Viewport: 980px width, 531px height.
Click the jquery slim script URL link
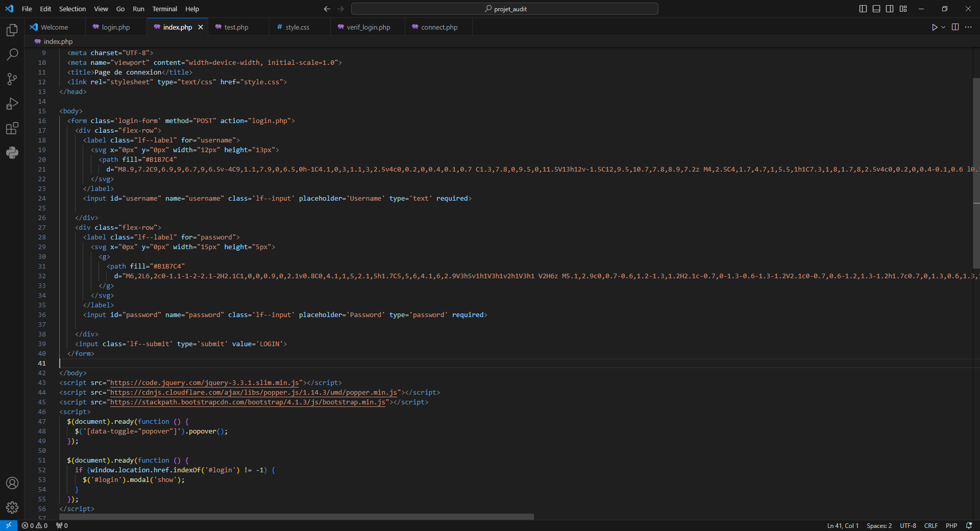click(204, 383)
